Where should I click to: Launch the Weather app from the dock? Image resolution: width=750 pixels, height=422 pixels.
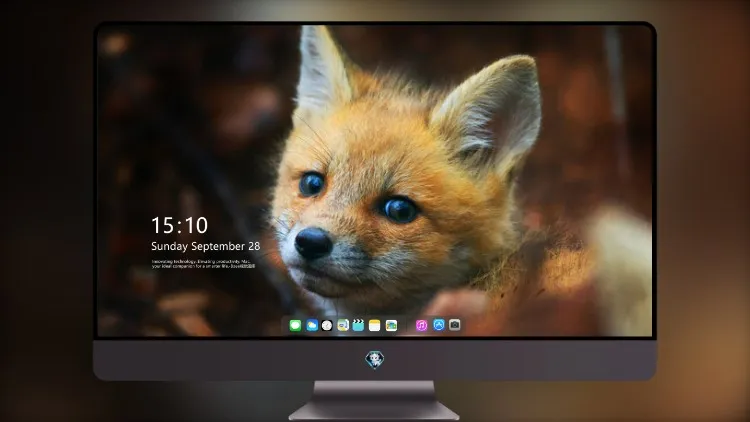tap(312, 325)
